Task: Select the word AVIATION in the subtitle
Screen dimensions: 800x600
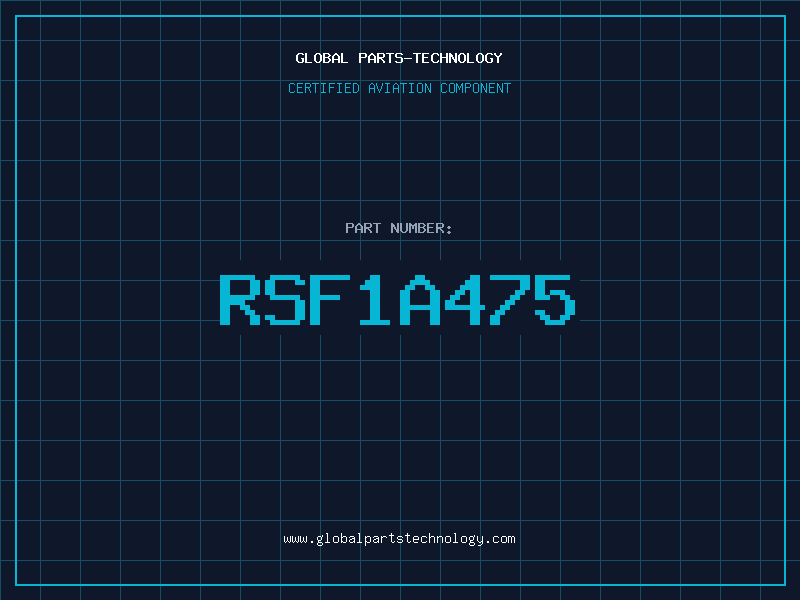Action: (x=400, y=88)
